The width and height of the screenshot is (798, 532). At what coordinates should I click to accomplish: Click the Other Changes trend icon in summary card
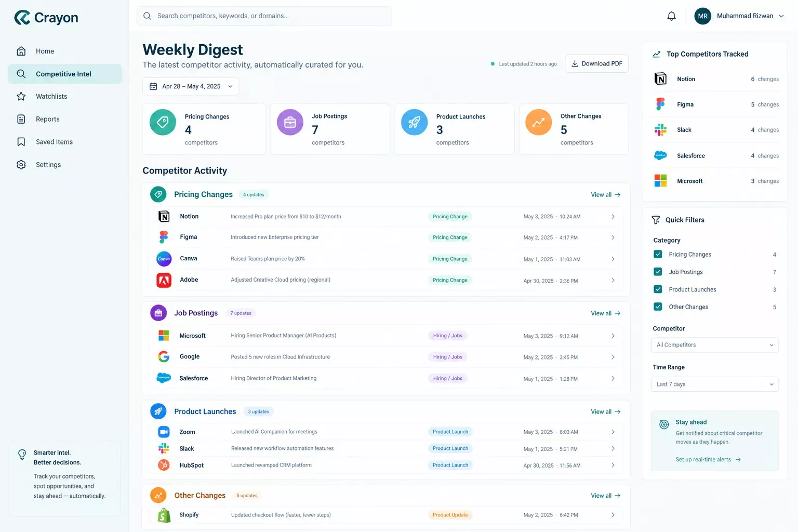pos(538,122)
